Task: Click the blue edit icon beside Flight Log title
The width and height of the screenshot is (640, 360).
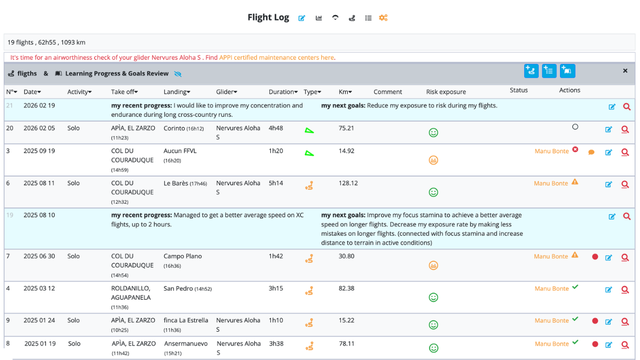Action: point(301,18)
